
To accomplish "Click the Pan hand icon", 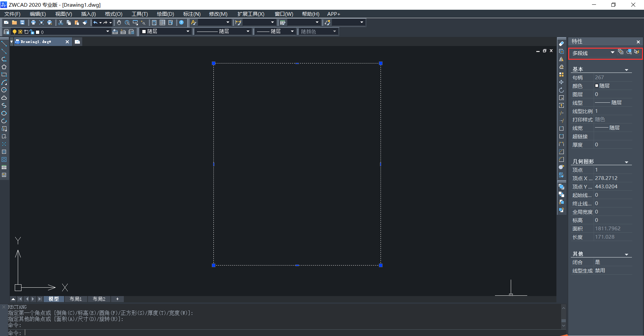I will (x=119, y=22).
